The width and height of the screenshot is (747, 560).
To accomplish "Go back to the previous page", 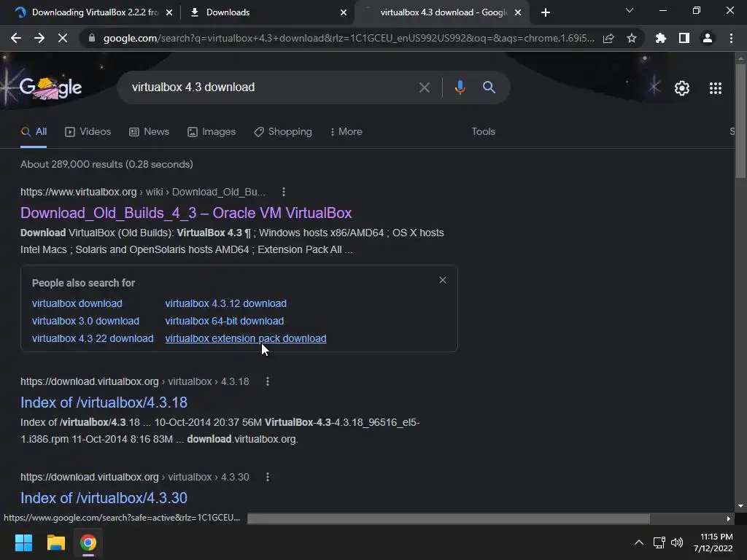I will 16,38.
